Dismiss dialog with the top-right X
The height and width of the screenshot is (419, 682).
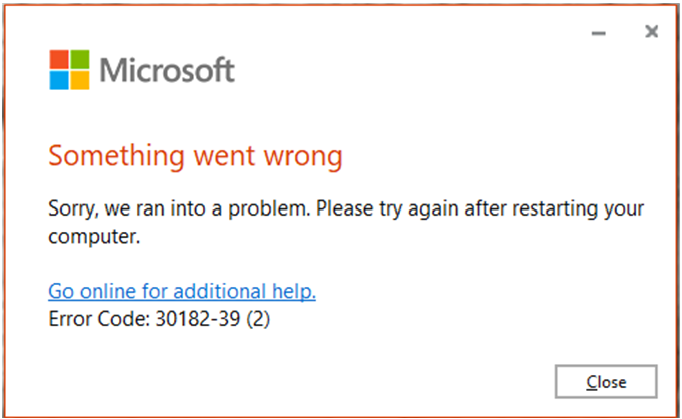pyautogui.click(x=651, y=32)
